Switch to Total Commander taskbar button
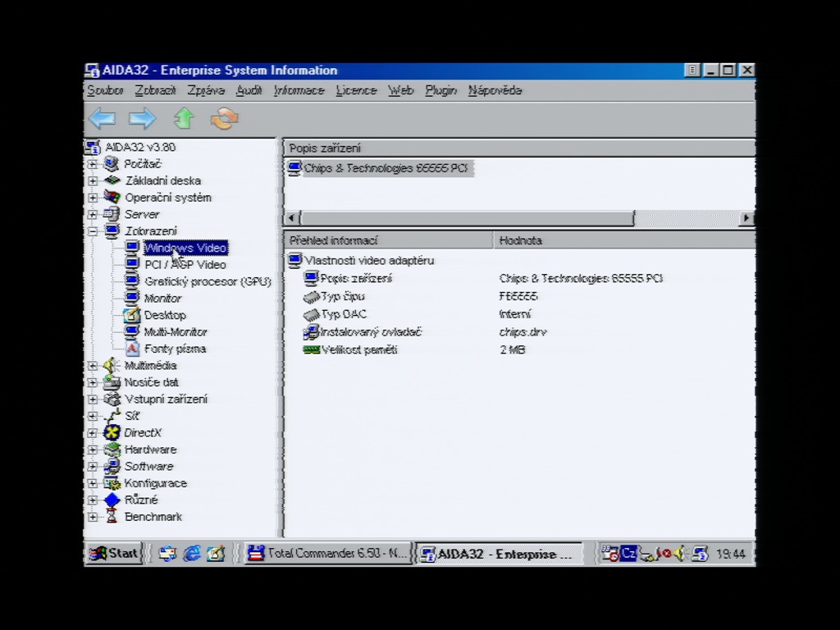The image size is (840, 630). pyautogui.click(x=328, y=553)
